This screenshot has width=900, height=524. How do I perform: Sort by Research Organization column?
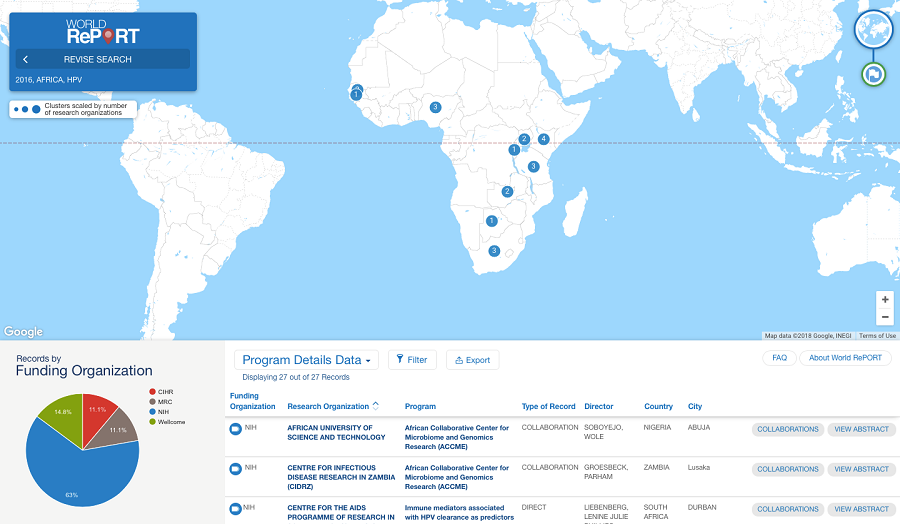pyautogui.click(x=331, y=406)
